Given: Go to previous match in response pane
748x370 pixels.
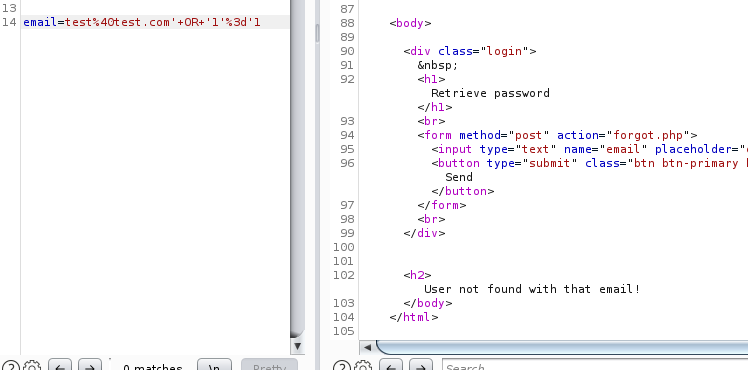Looking at the screenshot, I should click(391, 366).
